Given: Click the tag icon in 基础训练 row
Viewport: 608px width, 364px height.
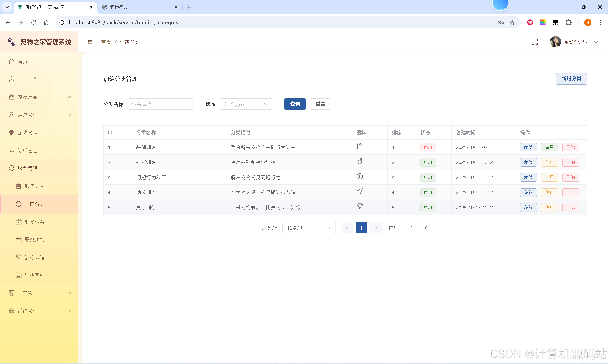Looking at the screenshot, I should click(x=359, y=146).
